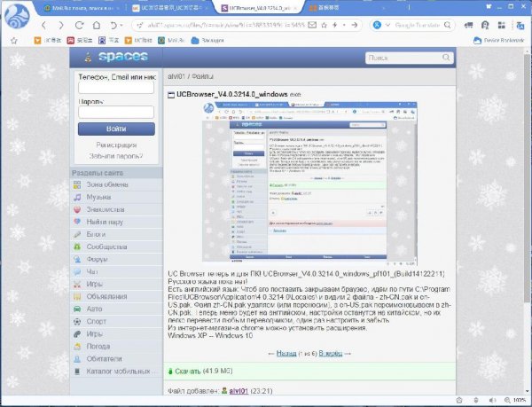Open the alvi01 breadcrumb link

pyautogui.click(x=176, y=76)
